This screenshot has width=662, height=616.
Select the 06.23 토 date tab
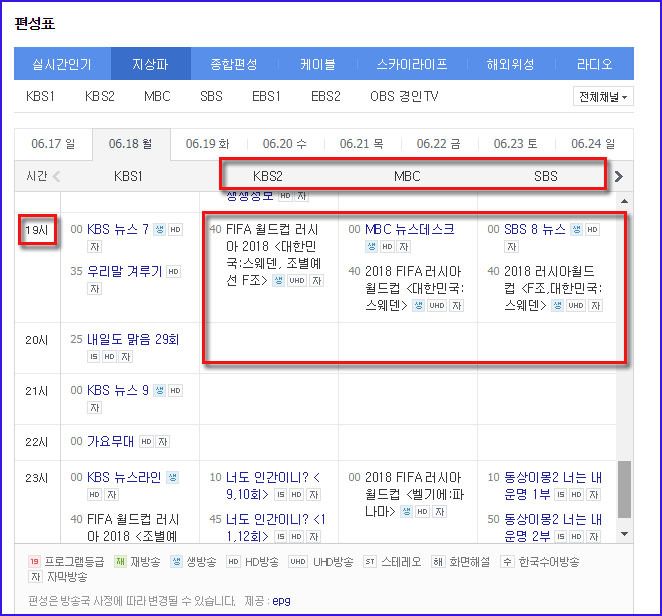point(515,144)
